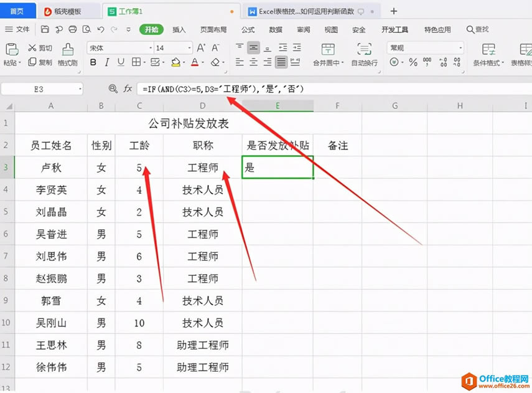Expand the merge and center arrow
The image size is (532, 393).
342,63
